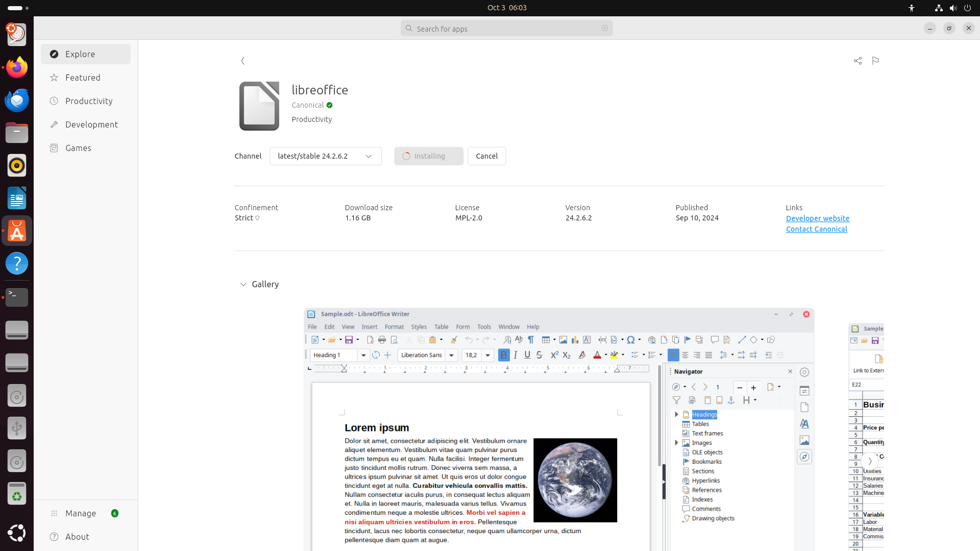Click the Published date Sep 10, 2024
Screen dimensions: 980x551
(x=697, y=218)
